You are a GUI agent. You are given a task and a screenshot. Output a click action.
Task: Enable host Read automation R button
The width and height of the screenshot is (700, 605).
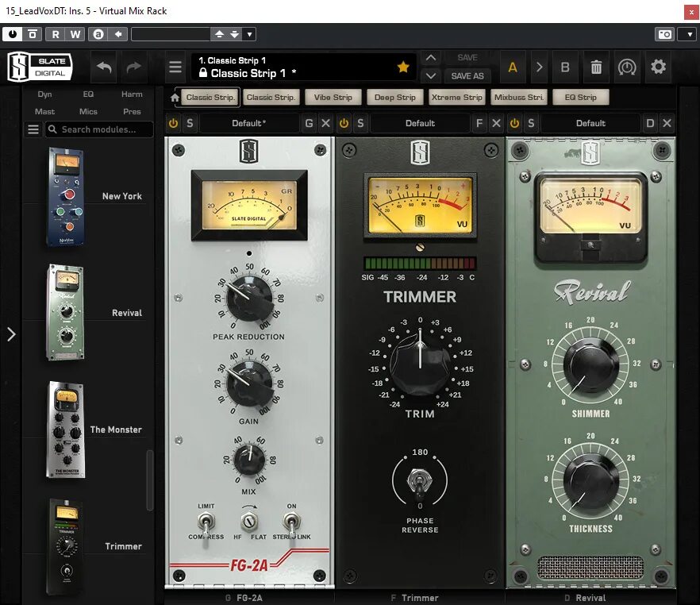click(56, 34)
